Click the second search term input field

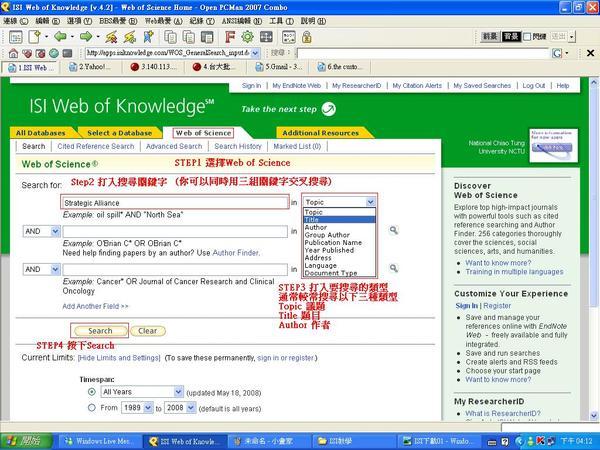tap(175, 231)
